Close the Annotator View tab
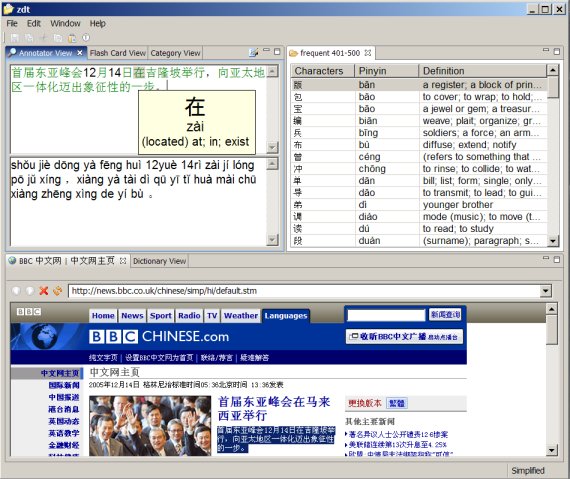Image resolution: width=570 pixels, height=479 pixels. click(x=80, y=53)
